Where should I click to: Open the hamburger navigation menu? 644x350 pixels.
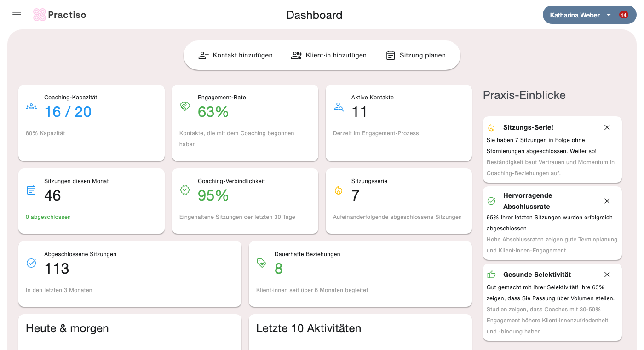[x=17, y=15]
